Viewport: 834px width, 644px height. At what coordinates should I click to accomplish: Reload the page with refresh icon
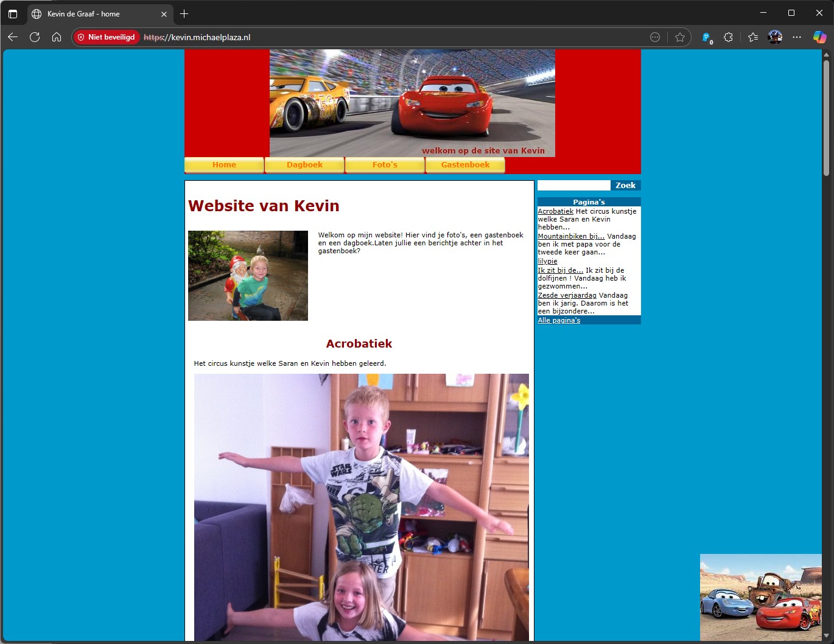(x=35, y=37)
